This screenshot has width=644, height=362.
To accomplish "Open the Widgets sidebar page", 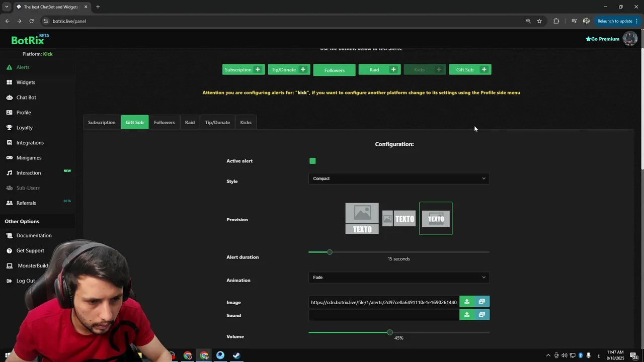I will click(x=26, y=82).
